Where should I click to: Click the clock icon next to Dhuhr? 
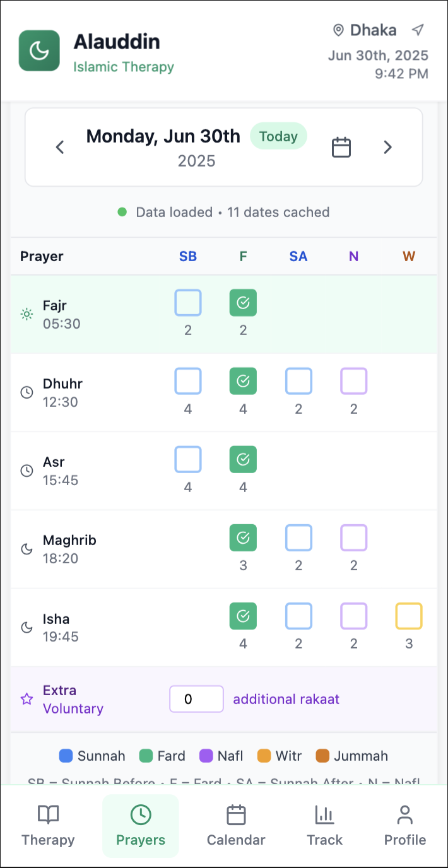tap(27, 392)
